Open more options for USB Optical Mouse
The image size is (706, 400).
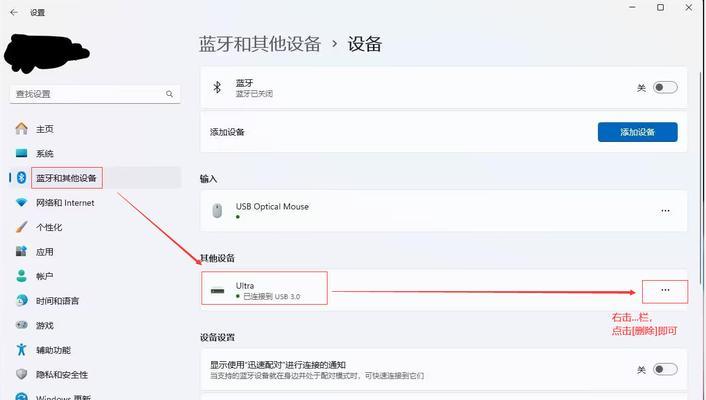665,211
